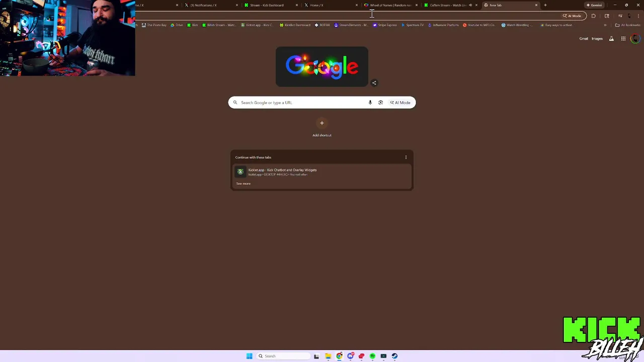
Task: Close the New Tab tab
Action: coord(536,5)
